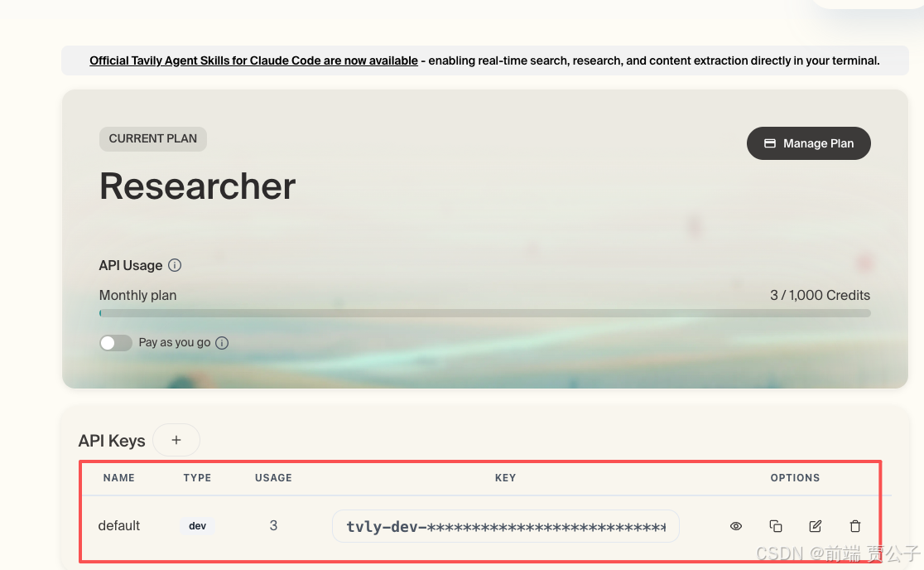Image resolution: width=924 pixels, height=570 pixels.
Task: Click the default key name cell
Action: tap(119, 526)
